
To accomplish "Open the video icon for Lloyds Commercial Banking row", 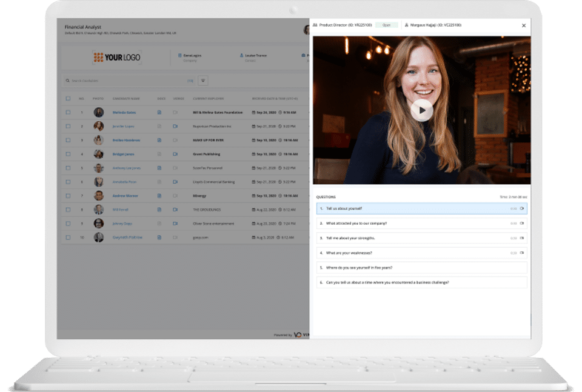I will [175, 182].
